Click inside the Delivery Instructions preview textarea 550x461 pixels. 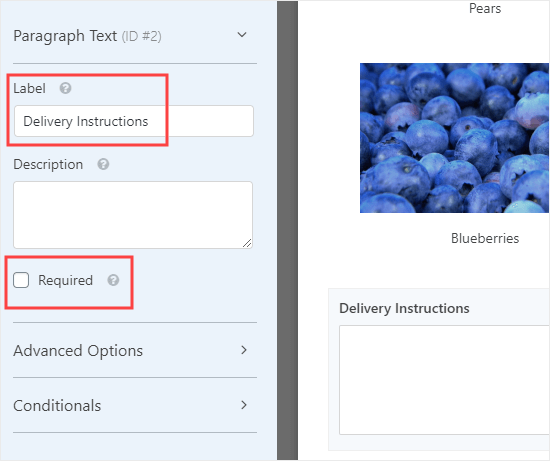click(x=444, y=380)
